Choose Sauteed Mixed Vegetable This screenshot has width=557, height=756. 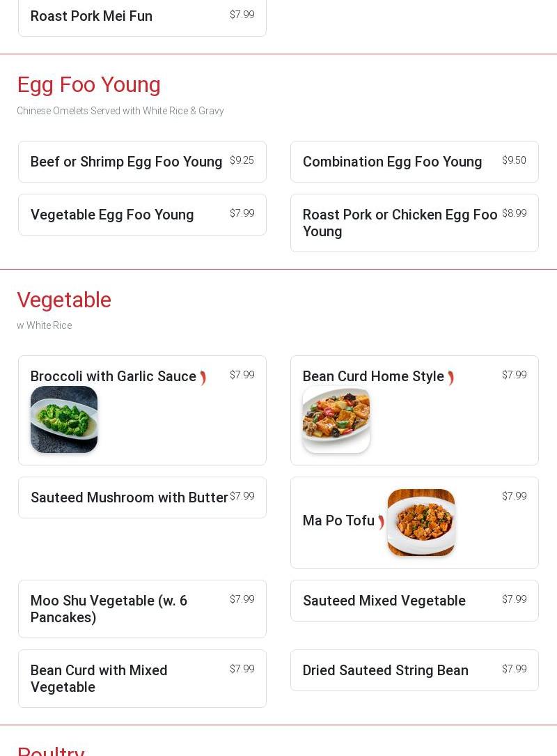pos(384,601)
